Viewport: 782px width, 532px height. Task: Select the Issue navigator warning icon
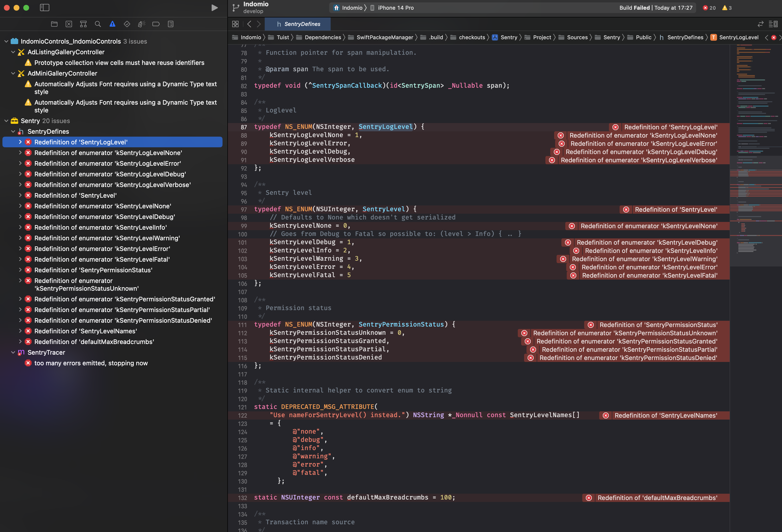coord(112,24)
